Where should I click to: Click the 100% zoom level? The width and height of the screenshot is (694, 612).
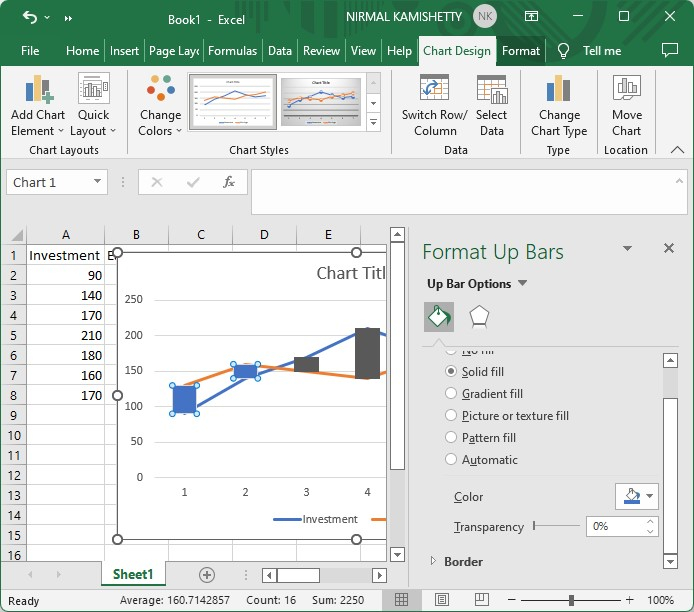pos(660,600)
